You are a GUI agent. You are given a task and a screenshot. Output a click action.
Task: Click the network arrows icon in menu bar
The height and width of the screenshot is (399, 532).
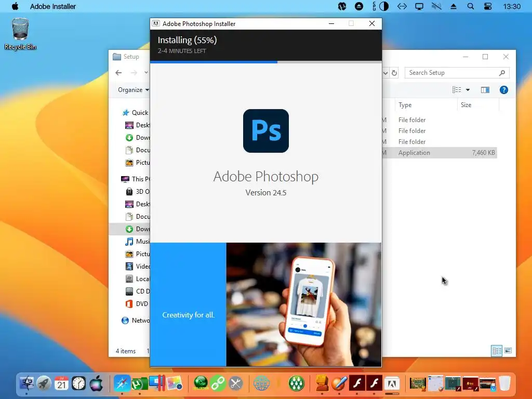tap(402, 6)
